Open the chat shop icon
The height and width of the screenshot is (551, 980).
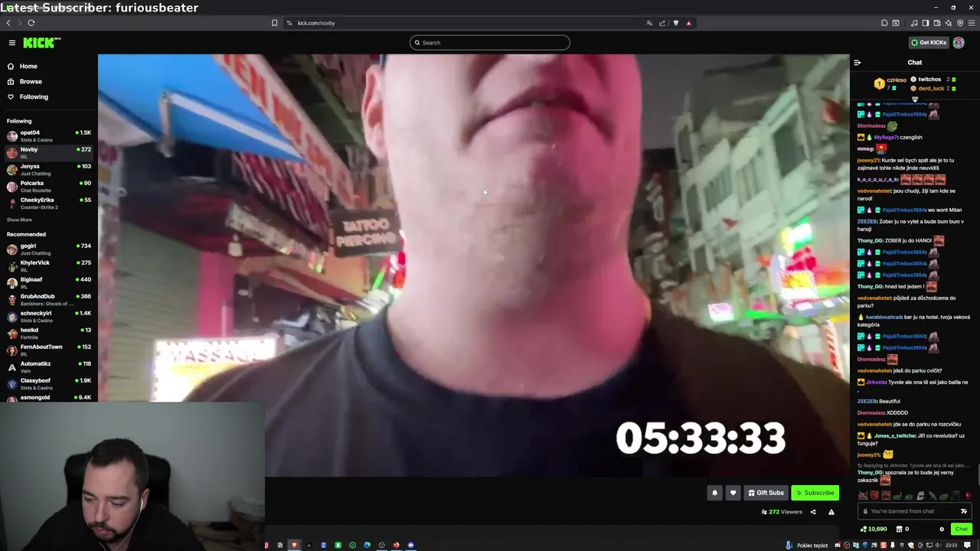(x=900, y=529)
